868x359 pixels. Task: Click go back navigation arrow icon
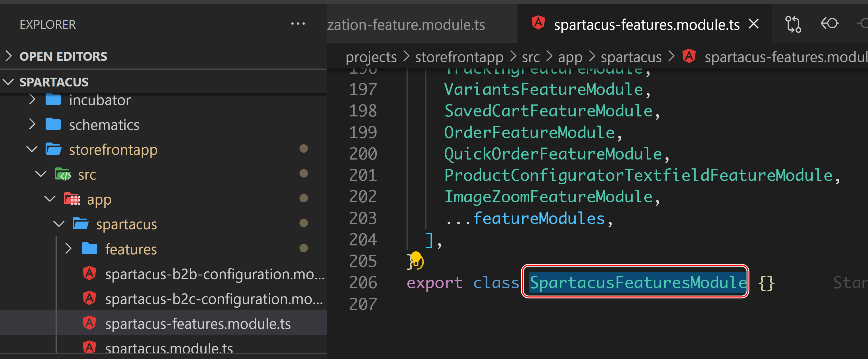coord(829,24)
